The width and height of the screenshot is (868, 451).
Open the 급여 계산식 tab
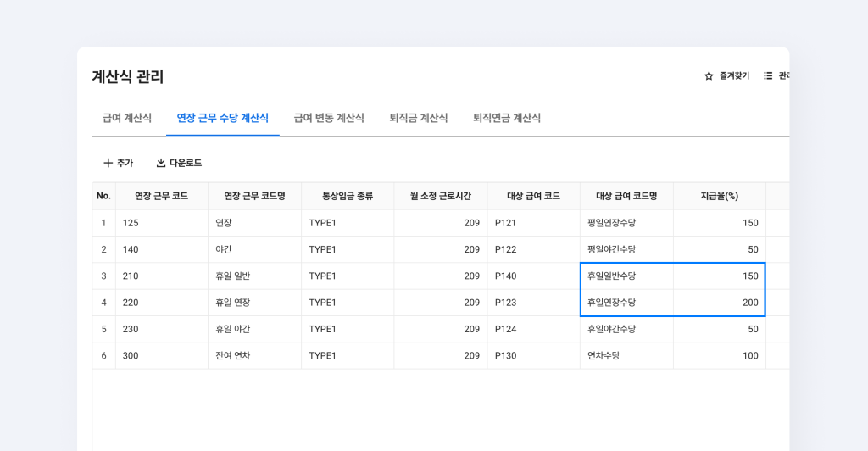pyautogui.click(x=127, y=118)
